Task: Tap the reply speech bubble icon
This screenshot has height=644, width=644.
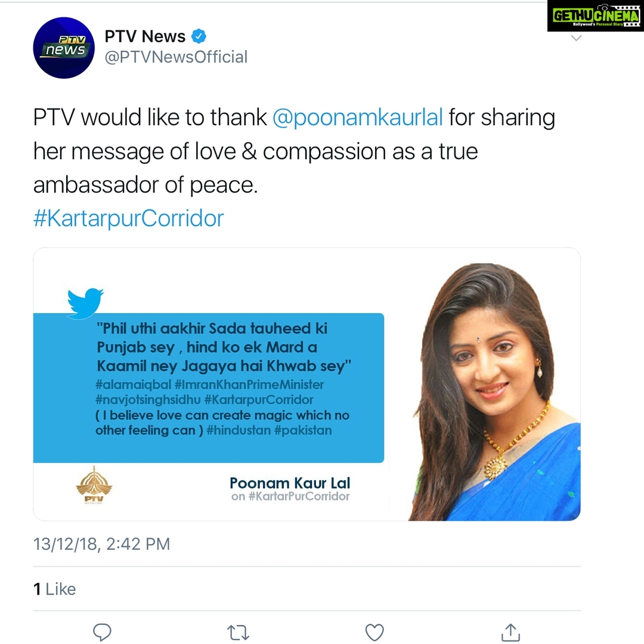Action: (103, 631)
